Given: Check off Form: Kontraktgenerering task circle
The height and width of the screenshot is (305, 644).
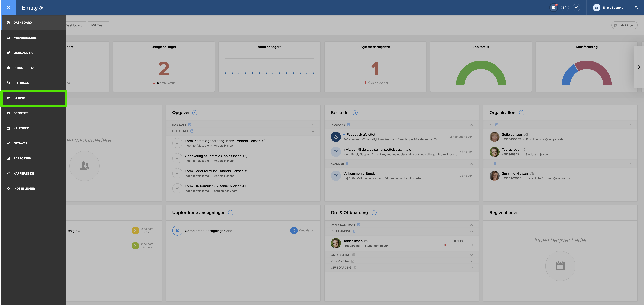Looking at the screenshot, I should [177, 143].
